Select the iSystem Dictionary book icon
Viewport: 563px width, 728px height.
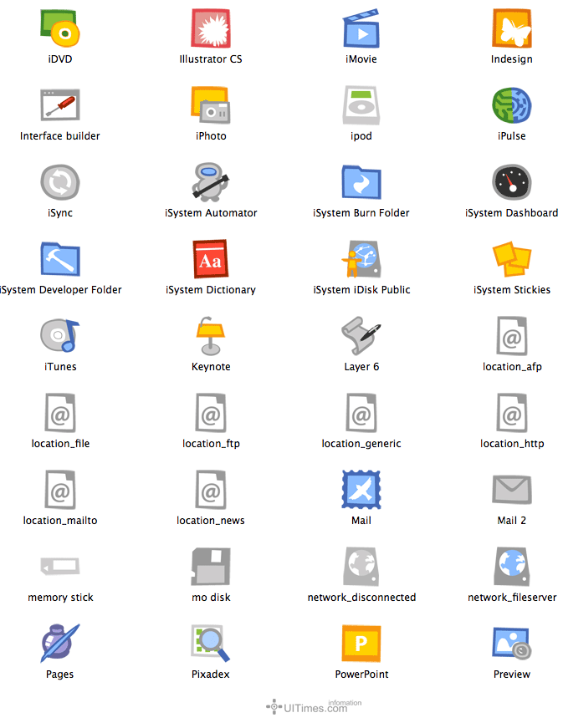pyautogui.click(x=211, y=259)
